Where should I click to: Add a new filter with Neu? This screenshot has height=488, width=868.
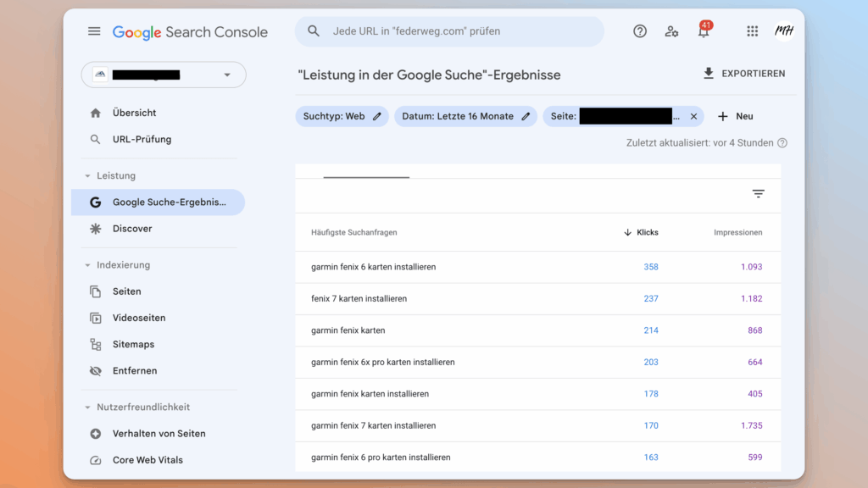point(736,116)
